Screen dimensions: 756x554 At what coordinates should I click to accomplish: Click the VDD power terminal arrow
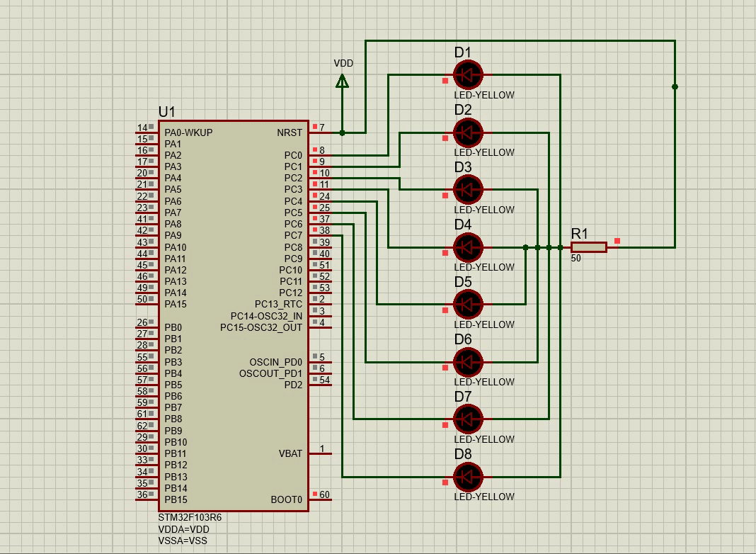(343, 81)
